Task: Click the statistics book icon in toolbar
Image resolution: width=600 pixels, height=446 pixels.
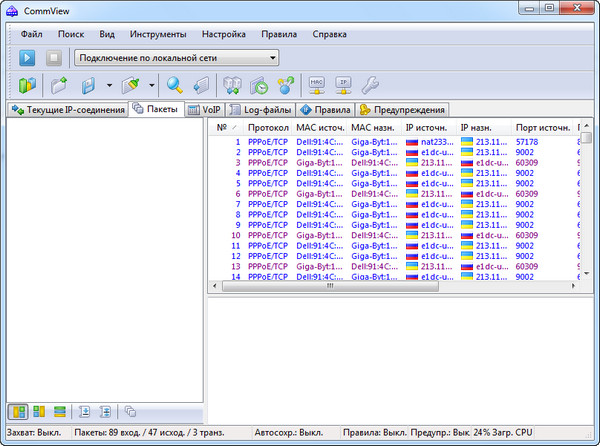Action: click(x=27, y=85)
